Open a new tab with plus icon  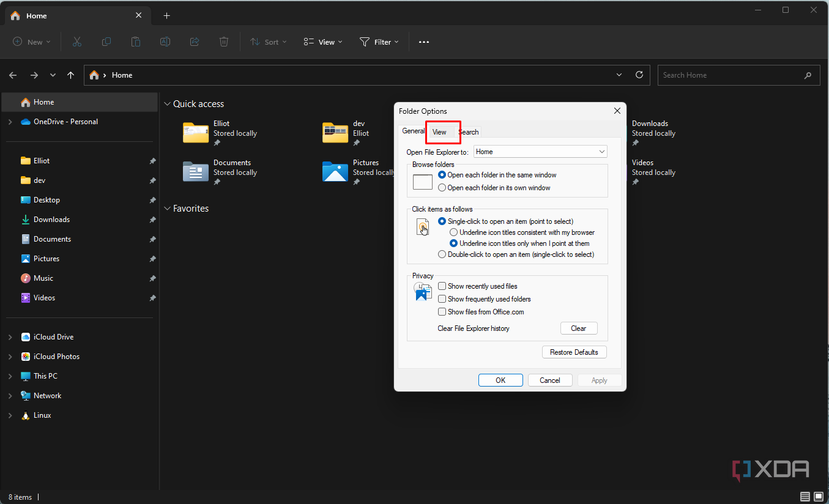(x=166, y=16)
